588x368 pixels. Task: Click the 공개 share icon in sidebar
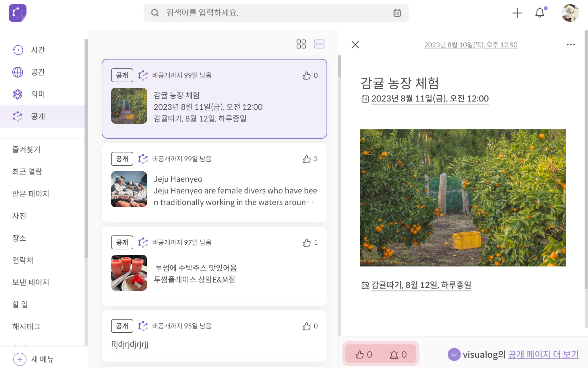(18, 116)
